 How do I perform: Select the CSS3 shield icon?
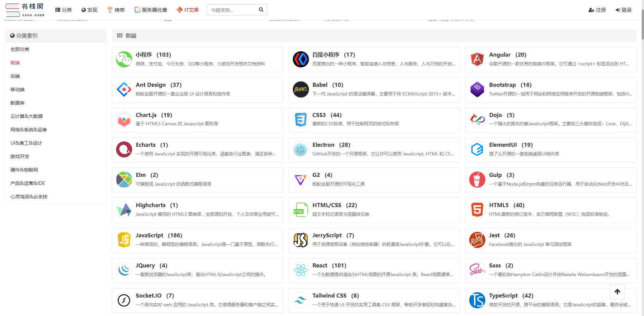click(x=301, y=120)
